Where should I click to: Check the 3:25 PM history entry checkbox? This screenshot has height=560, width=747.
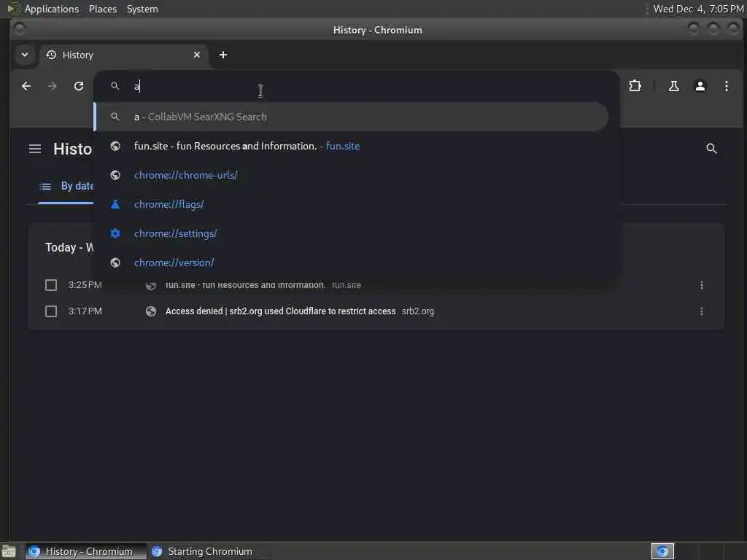51,285
